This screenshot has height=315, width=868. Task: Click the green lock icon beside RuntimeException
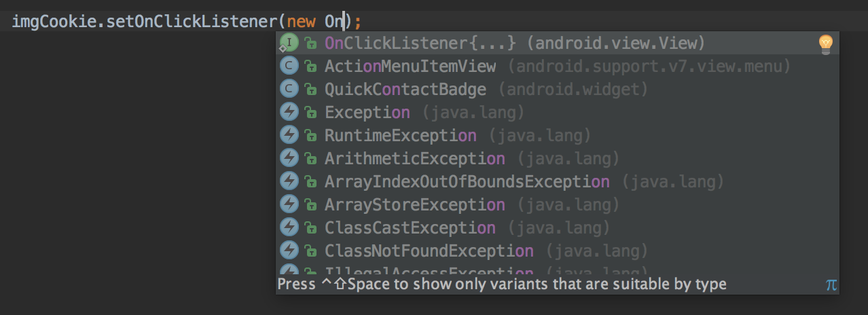point(311,136)
